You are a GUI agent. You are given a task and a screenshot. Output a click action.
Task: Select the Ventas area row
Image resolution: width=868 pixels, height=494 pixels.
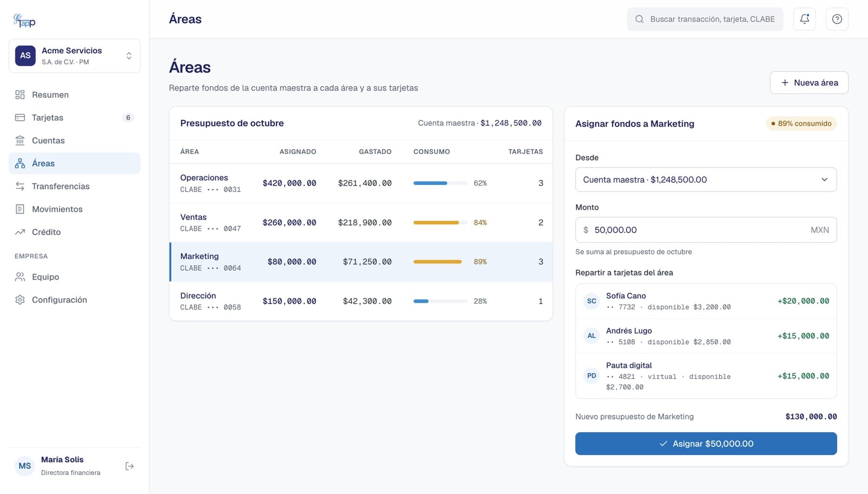tap(361, 223)
